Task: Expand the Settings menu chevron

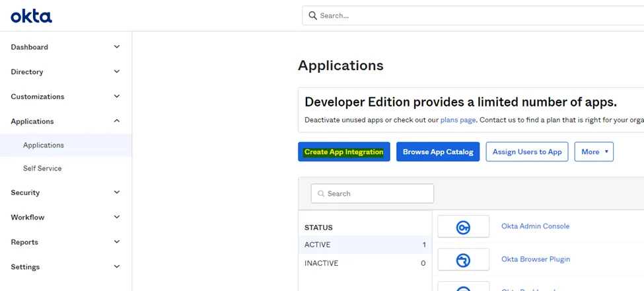Action: [117, 267]
